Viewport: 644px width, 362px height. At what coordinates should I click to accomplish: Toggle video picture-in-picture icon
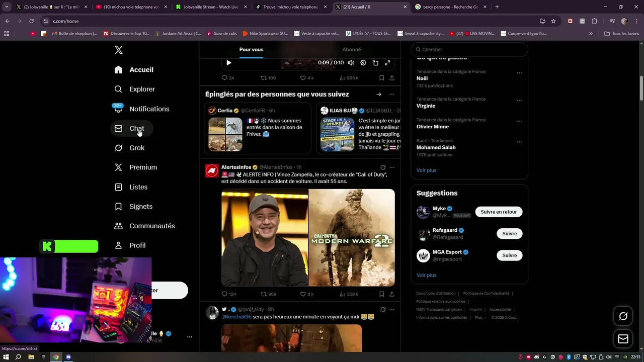(x=375, y=63)
